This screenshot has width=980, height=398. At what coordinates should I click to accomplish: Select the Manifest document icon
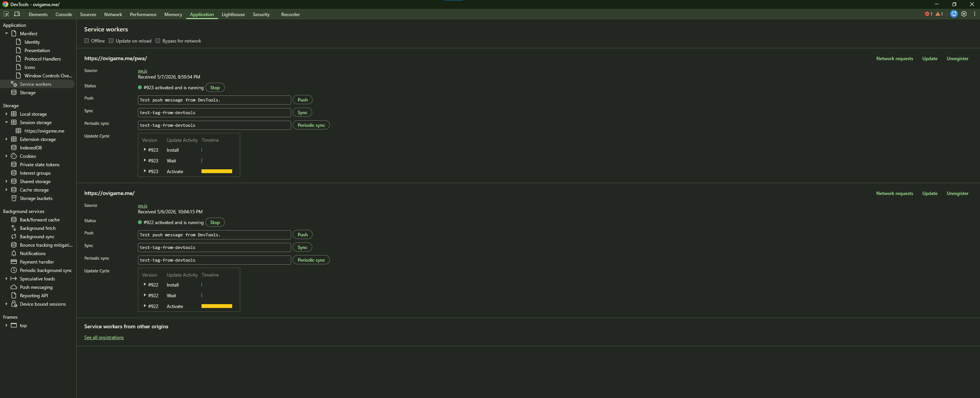14,34
